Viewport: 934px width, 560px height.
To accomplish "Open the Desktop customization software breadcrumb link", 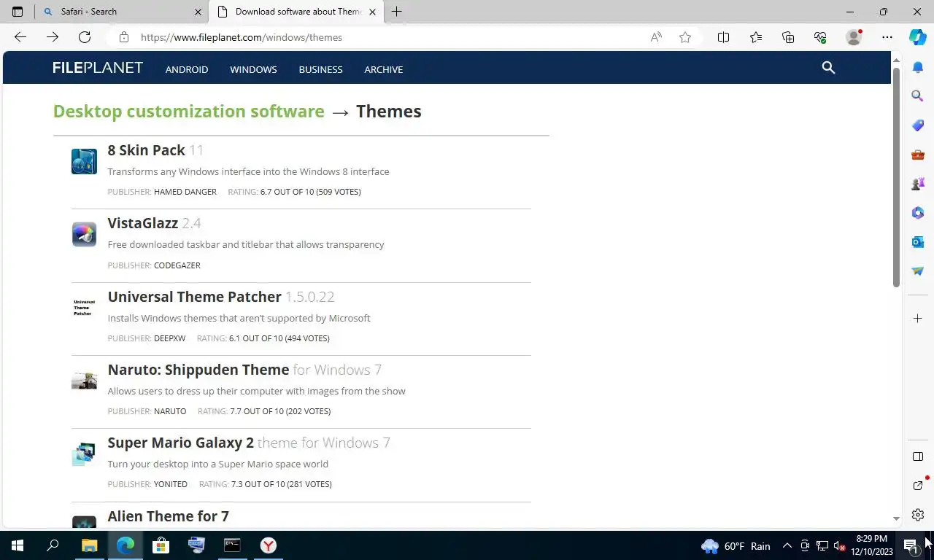I will click(x=188, y=111).
